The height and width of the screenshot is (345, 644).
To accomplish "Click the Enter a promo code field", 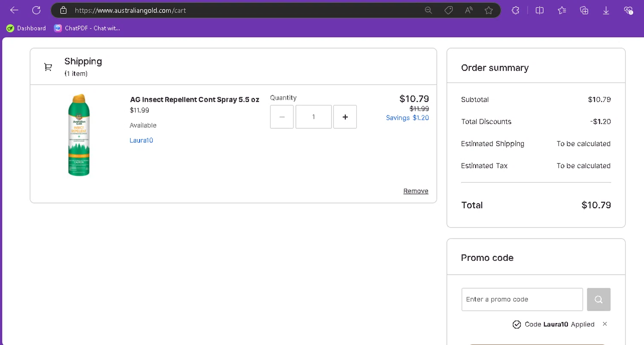I will pyautogui.click(x=522, y=300).
